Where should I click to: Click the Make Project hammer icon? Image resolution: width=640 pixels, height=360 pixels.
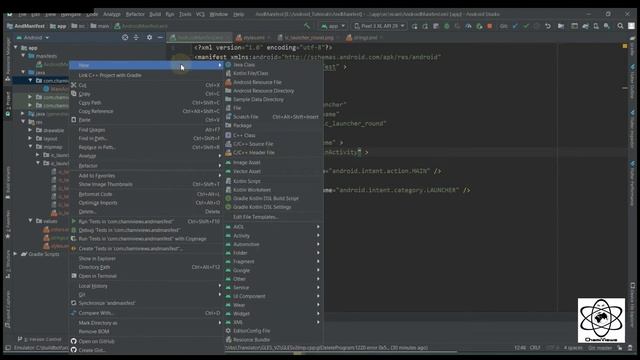click(307, 26)
